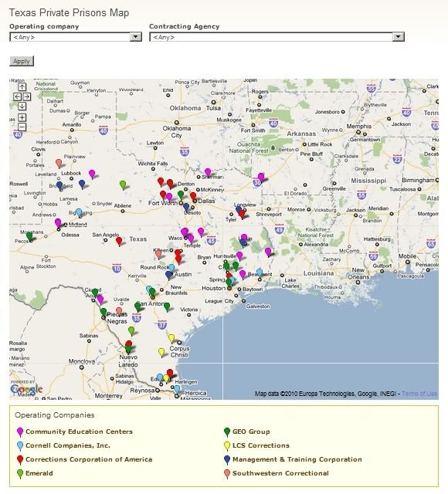Screen dimensions: 448x494
Task: Click the Southwestern Correctional legend entry
Action: point(280,473)
